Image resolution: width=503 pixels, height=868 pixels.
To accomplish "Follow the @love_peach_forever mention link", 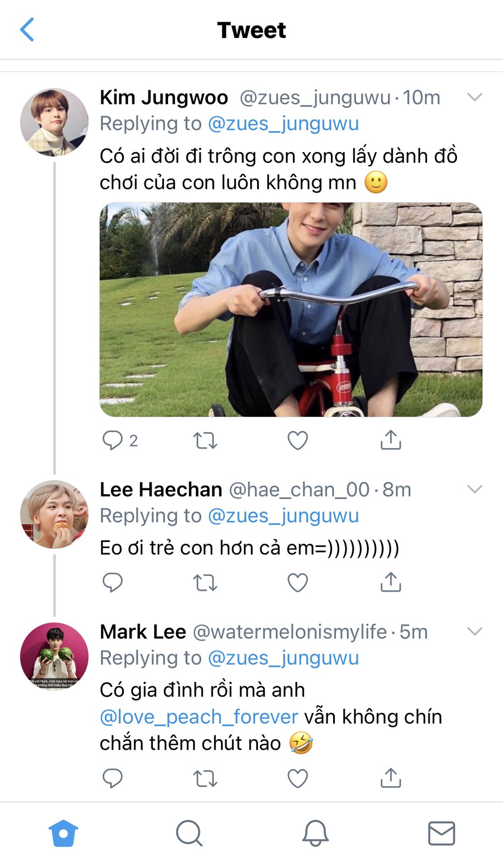I will click(x=199, y=717).
